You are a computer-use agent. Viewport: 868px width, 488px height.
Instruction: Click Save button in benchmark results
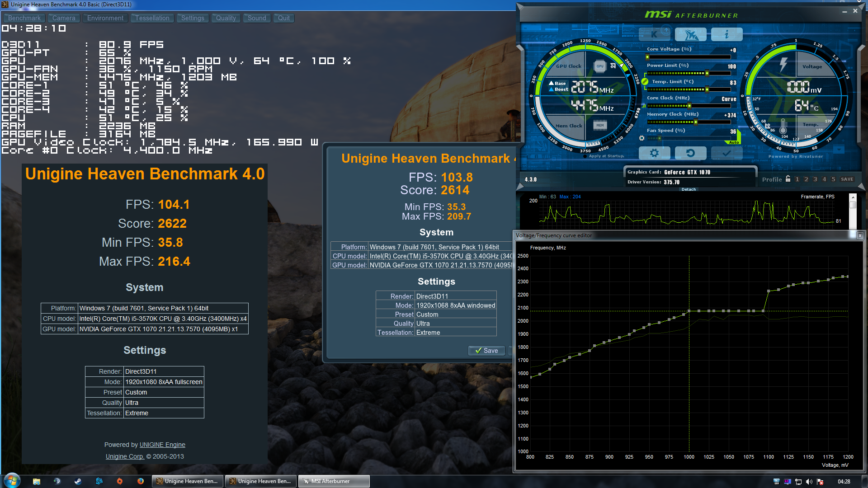pos(486,351)
